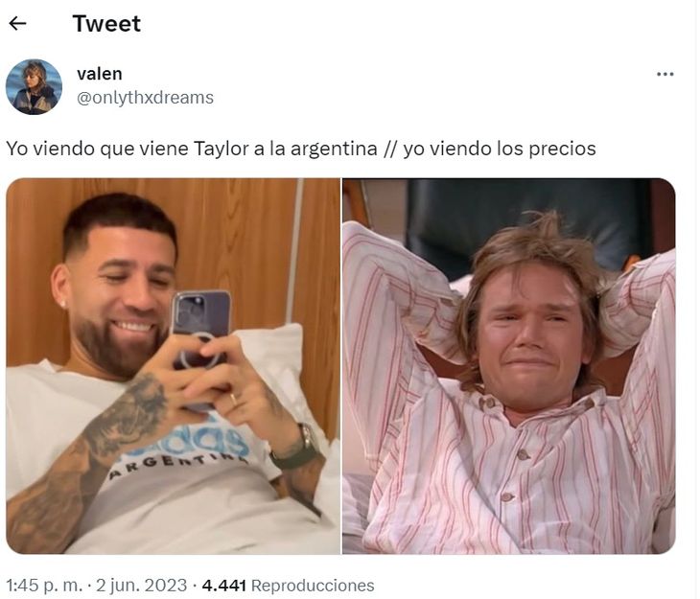This screenshot has height=599, width=700.
Task: Click the 4.441 view count number
Action: 224,586
